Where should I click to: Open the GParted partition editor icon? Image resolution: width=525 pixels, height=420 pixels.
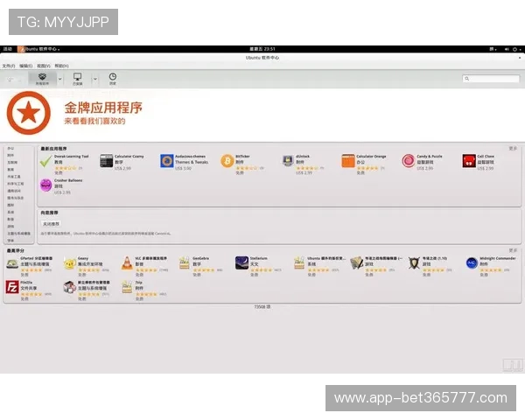pyautogui.click(x=12, y=263)
